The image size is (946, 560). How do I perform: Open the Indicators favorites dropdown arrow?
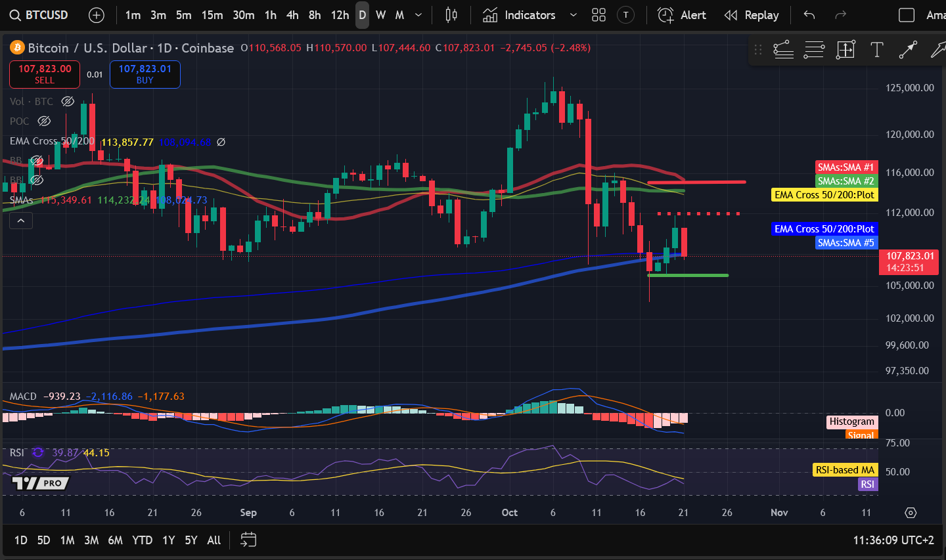[573, 15]
